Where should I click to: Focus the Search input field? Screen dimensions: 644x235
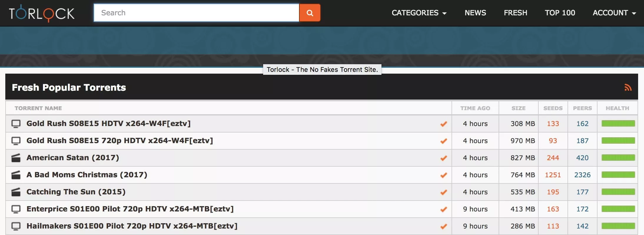(x=196, y=13)
